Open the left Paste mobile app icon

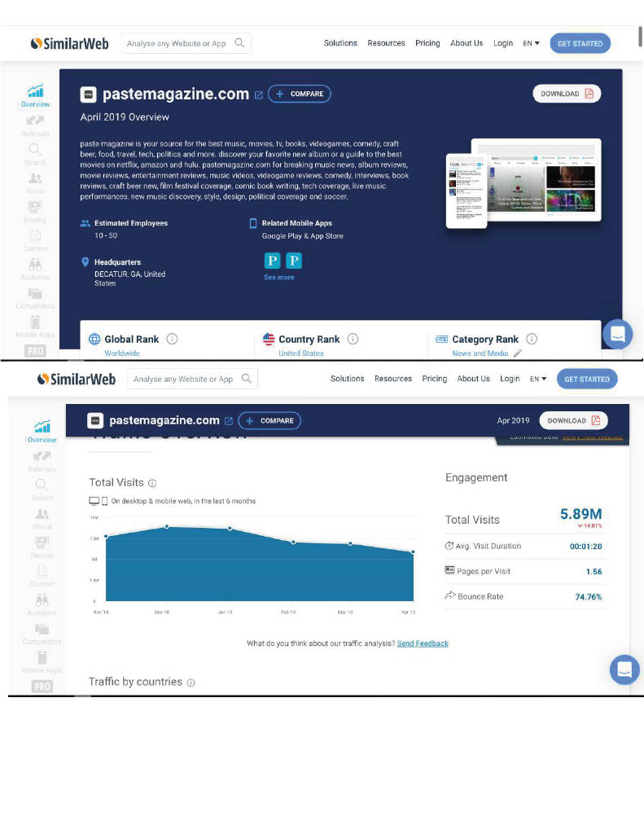tap(272, 261)
